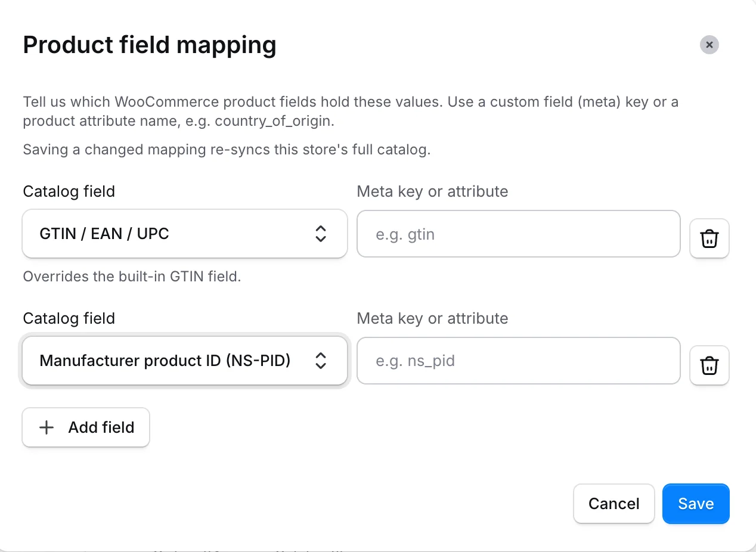
Task: Click the 'Saving a changed mapping re-syncs' notice
Action: [x=227, y=150]
